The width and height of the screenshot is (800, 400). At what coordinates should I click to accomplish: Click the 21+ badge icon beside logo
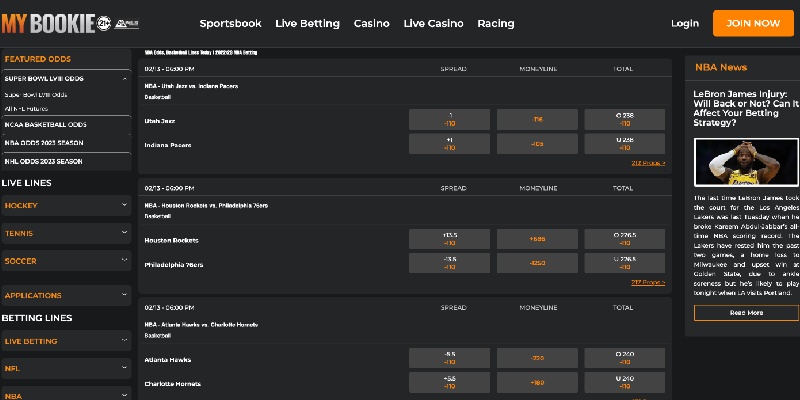(x=104, y=23)
